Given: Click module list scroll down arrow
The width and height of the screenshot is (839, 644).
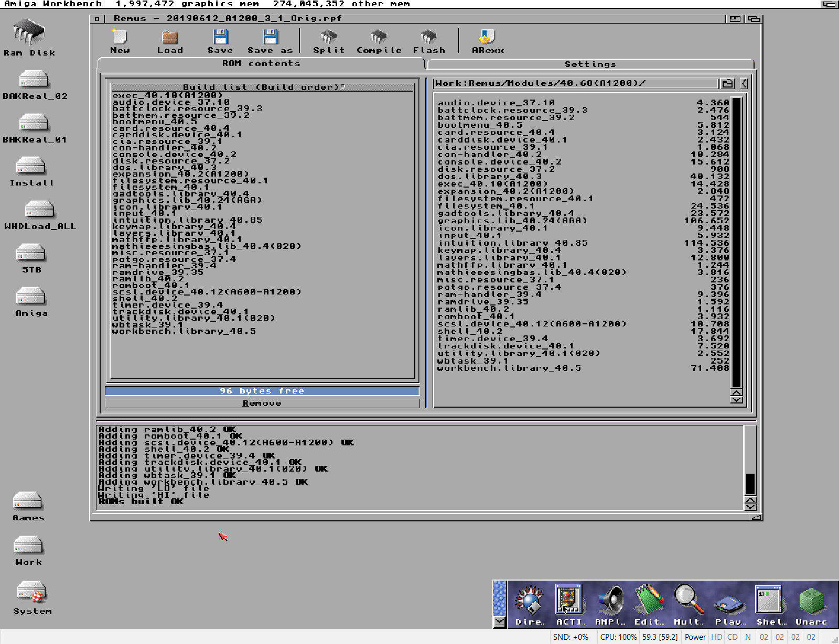Looking at the screenshot, I should [736, 400].
